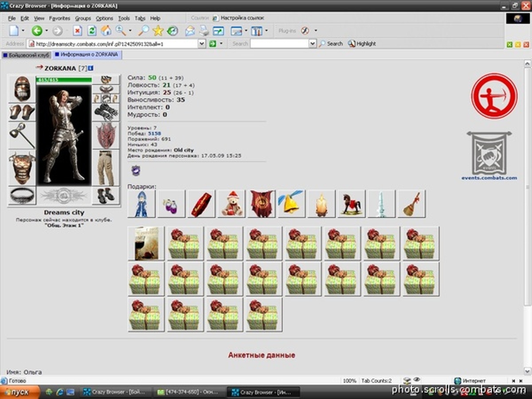Screen dimensions: 532x399
Task: Refresh the page via toolbar icon
Action: (x=92, y=31)
